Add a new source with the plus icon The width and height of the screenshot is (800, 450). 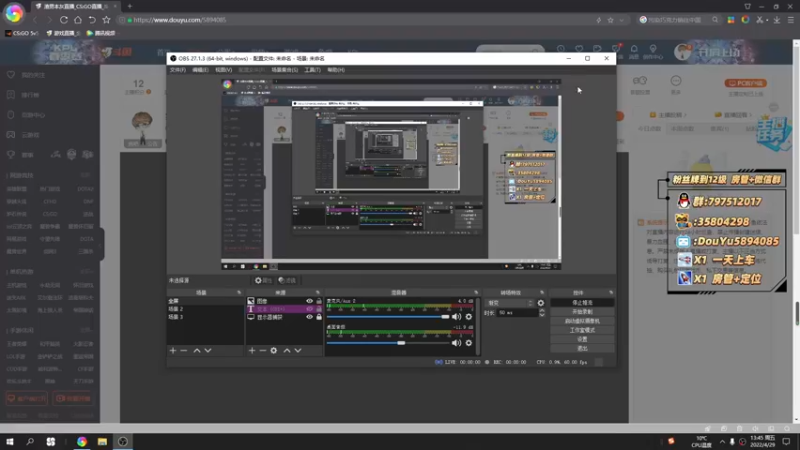point(252,351)
